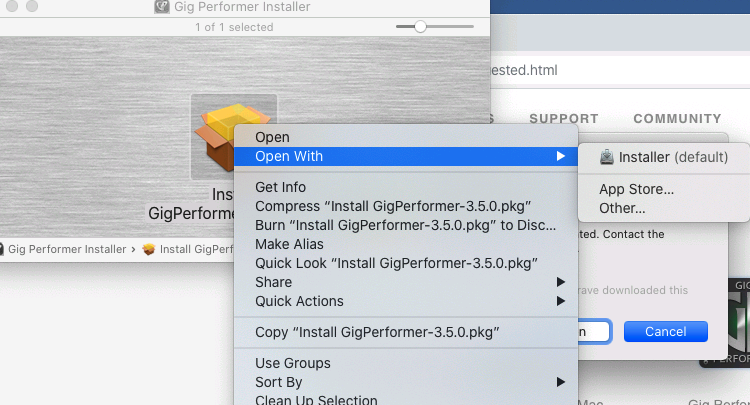Select Use Groups in context menu
Viewport: 750px width, 405px height.
tap(406, 363)
